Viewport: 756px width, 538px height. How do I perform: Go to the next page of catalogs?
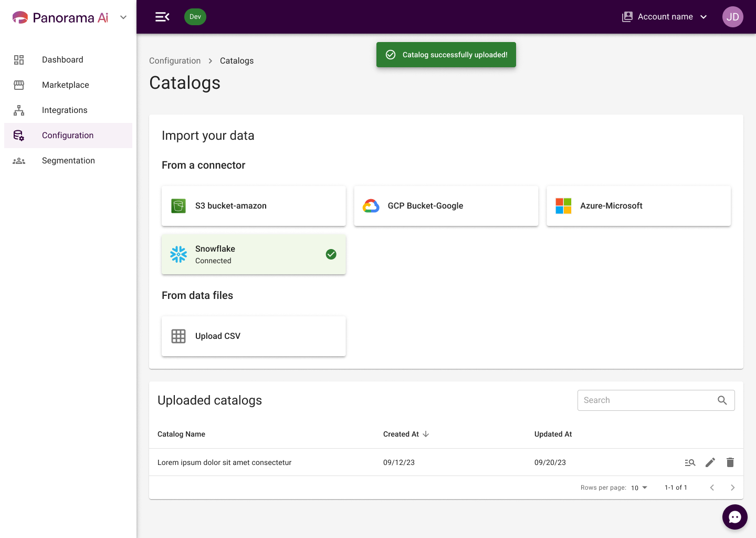(x=733, y=488)
